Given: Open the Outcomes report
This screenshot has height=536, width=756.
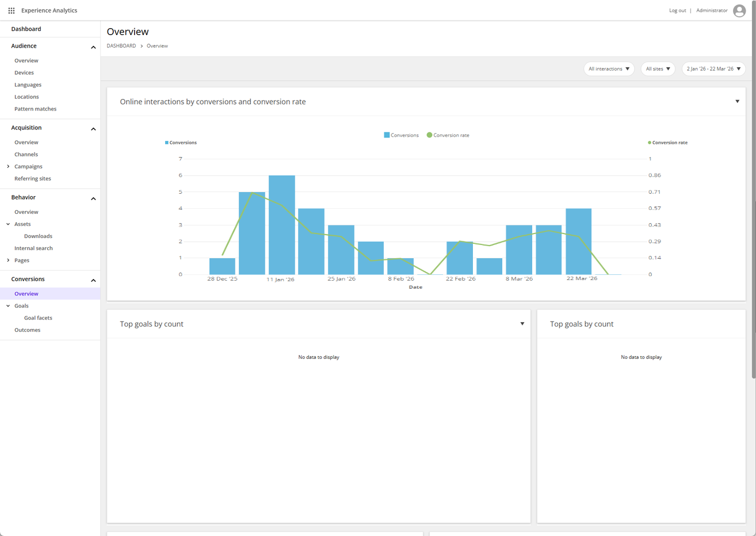Looking at the screenshot, I should click(x=27, y=330).
